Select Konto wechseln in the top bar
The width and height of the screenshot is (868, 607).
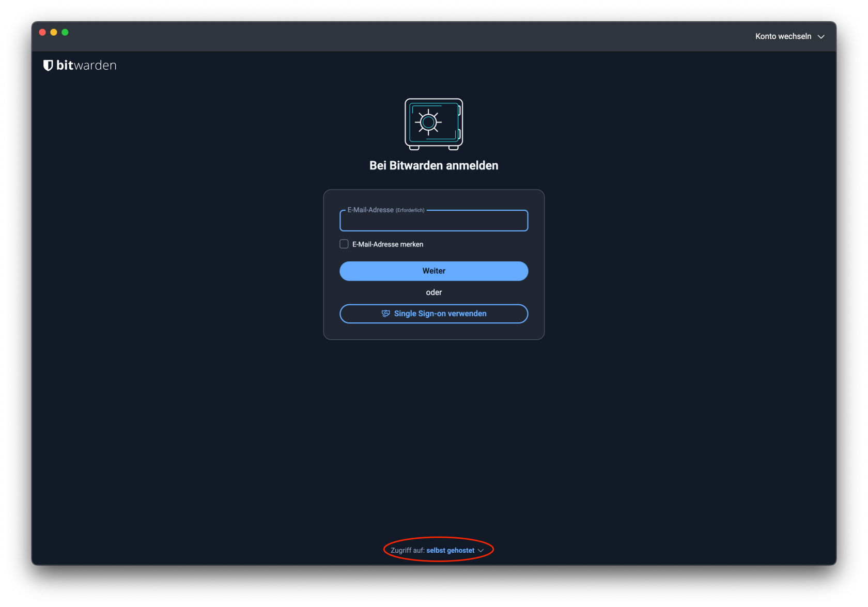tap(783, 36)
